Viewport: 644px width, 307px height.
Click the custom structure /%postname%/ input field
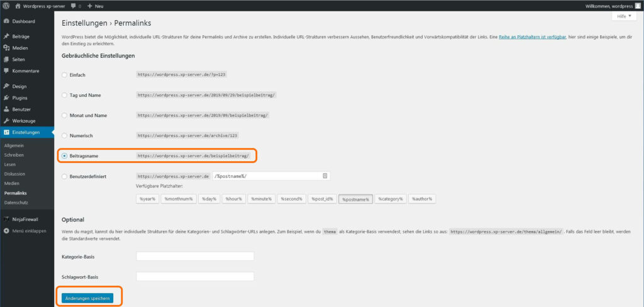pyautogui.click(x=272, y=176)
